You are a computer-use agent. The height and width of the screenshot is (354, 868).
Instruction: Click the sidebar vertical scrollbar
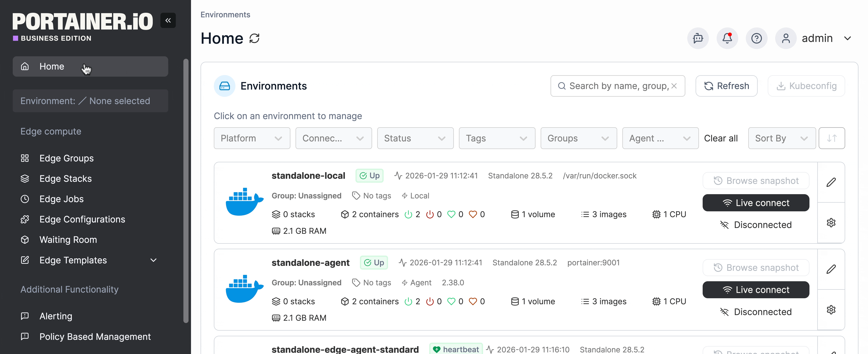(x=186, y=191)
